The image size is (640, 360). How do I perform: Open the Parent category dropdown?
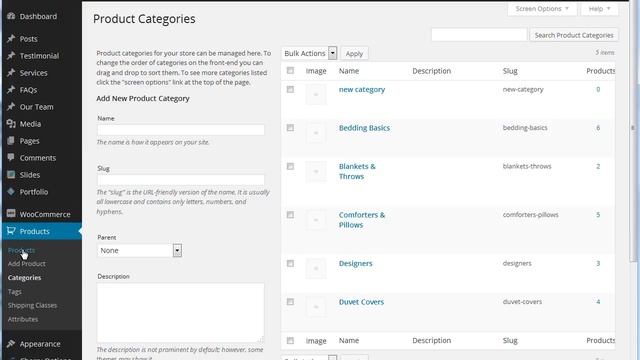(x=139, y=250)
